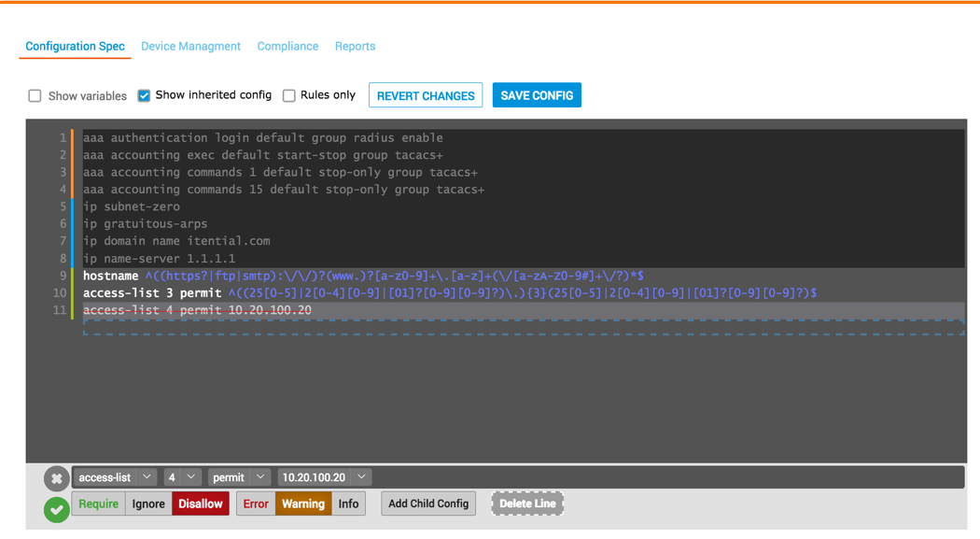Click the Add Child Config button
Viewport: 980px width, 539px height.
tap(428, 504)
